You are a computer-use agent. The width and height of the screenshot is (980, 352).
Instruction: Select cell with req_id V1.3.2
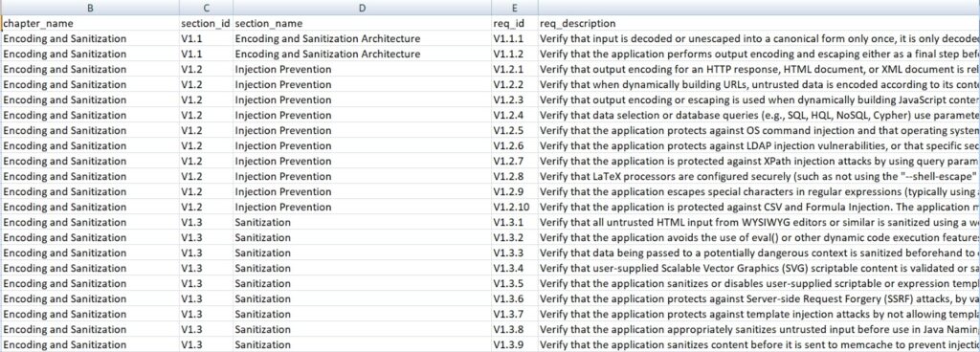514,237
